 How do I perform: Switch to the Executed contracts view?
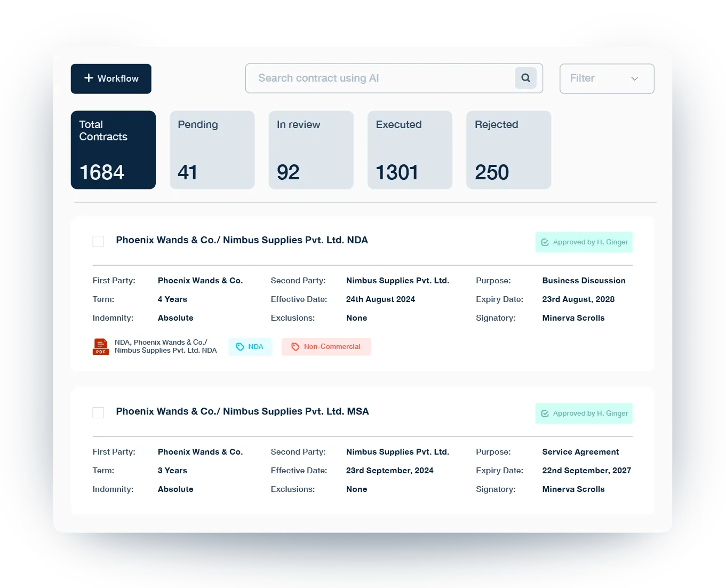tap(410, 150)
